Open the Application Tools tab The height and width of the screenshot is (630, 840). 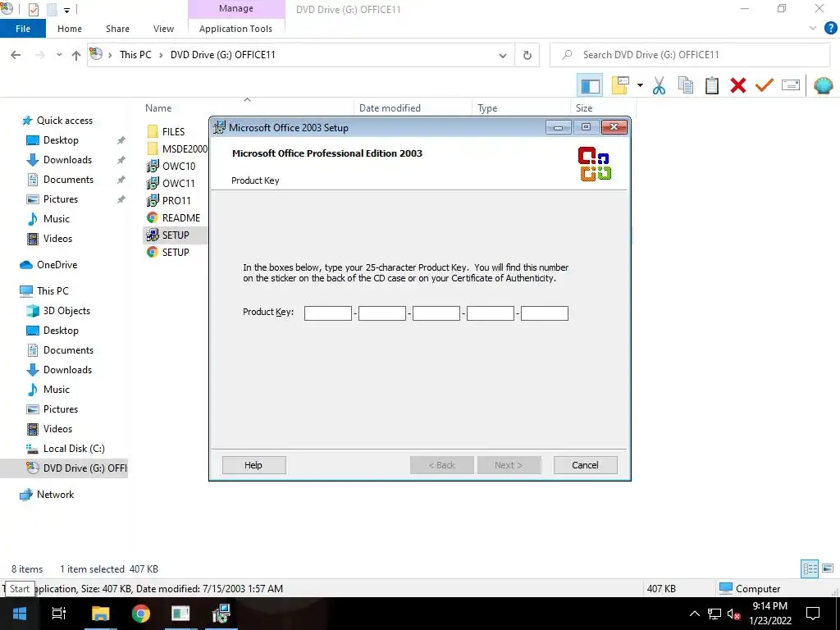point(235,29)
